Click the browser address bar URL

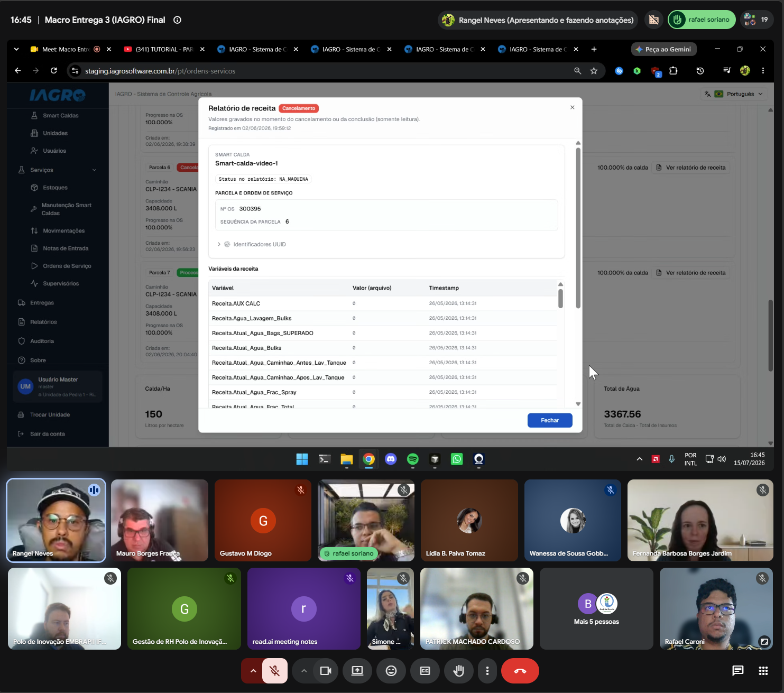(160, 71)
